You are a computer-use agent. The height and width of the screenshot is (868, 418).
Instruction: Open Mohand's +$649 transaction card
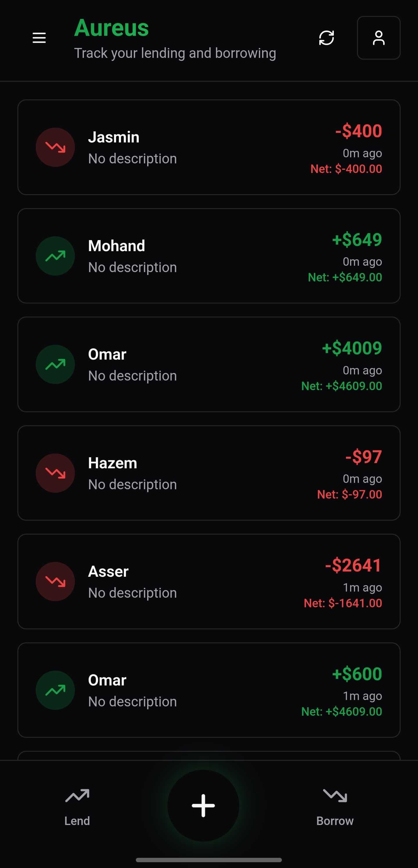click(x=209, y=256)
